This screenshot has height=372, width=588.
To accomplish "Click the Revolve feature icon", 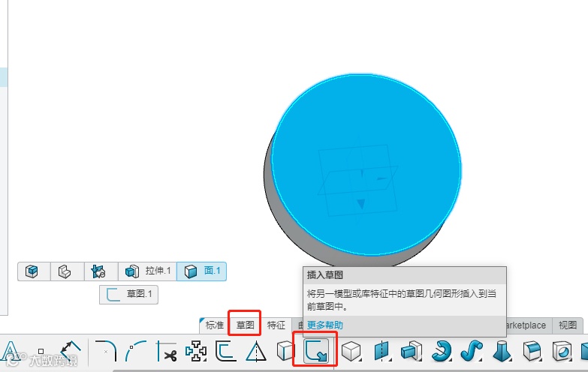I will pos(442,351).
